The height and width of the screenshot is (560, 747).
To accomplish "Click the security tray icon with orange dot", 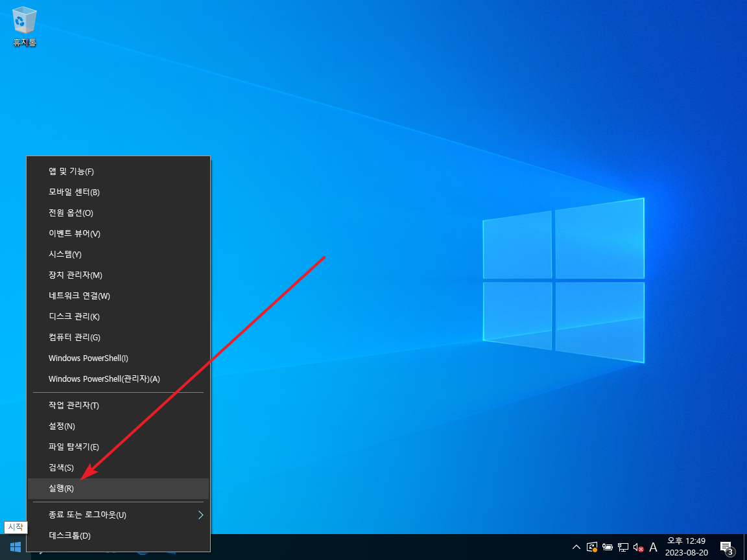I will (592, 547).
